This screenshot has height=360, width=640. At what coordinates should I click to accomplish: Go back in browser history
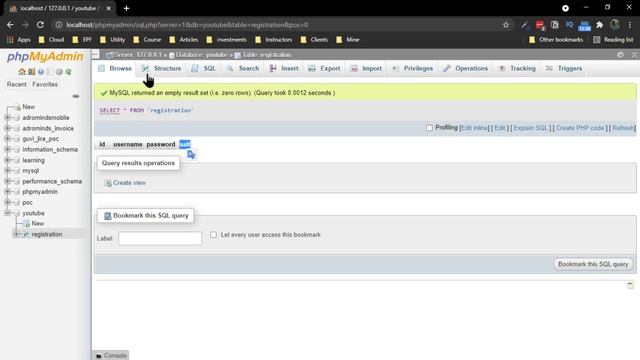pyautogui.click(x=10, y=25)
